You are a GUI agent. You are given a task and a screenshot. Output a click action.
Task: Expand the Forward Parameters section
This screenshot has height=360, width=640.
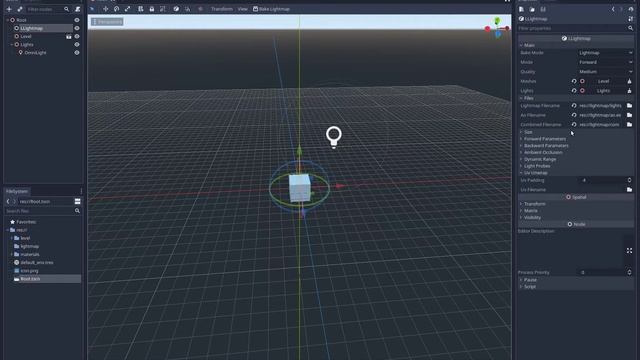click(x=576, y=139)
